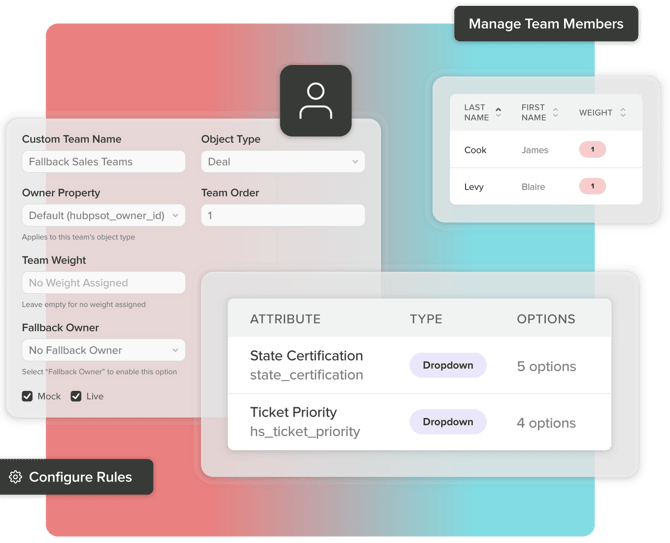
Task: Click "Leave empty for no weight assigned" hint
Action: click(84, 305)
